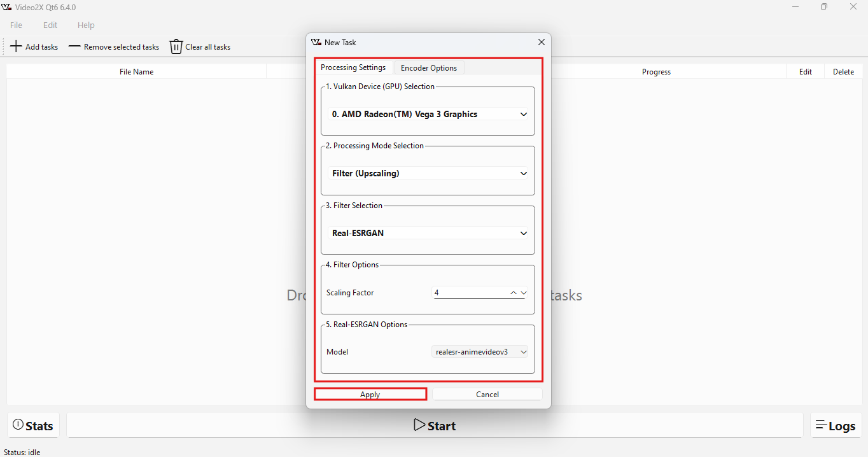Increase Scaling Factor with up arrow
This screenshot has height=457, width=868.
(x=514, y=293)
